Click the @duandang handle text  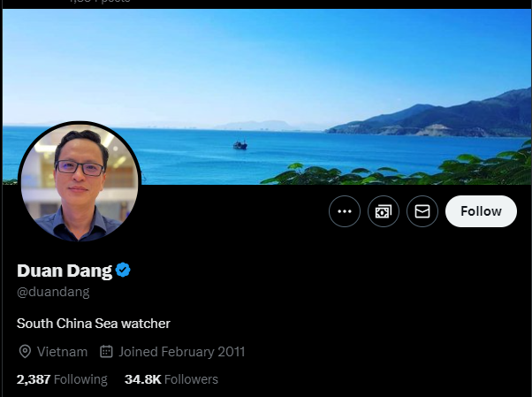coord(53,292)
